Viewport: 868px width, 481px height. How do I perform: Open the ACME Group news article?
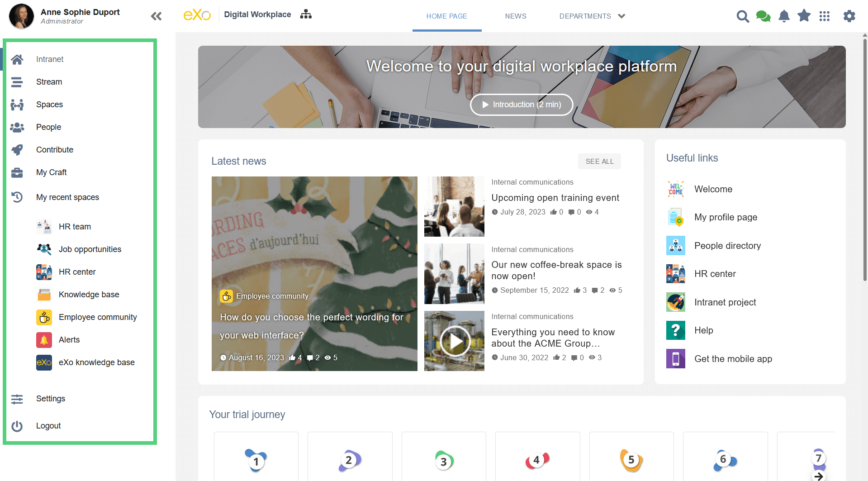pos(553,338)
